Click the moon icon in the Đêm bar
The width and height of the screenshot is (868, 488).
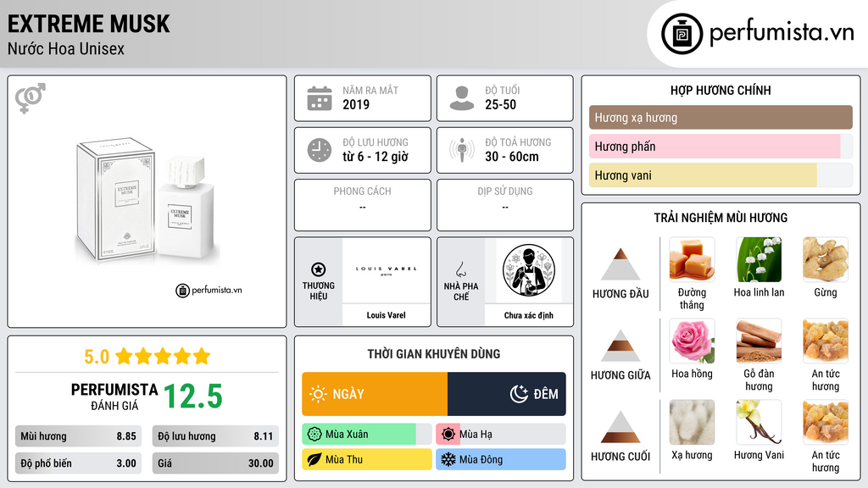click(x=519, y=394)
